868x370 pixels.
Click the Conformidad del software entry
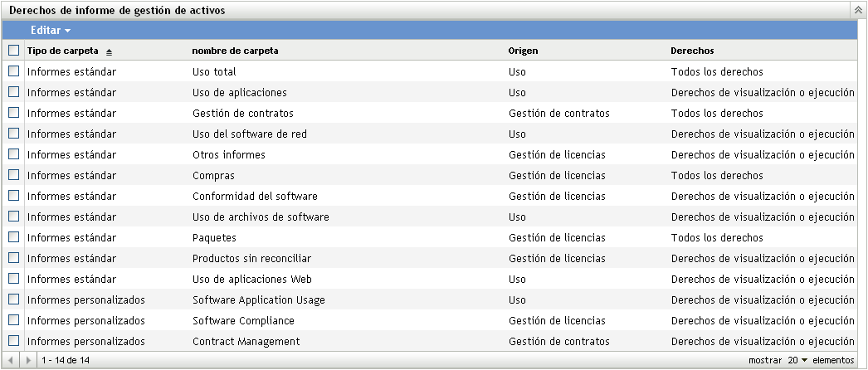(255, 196)
